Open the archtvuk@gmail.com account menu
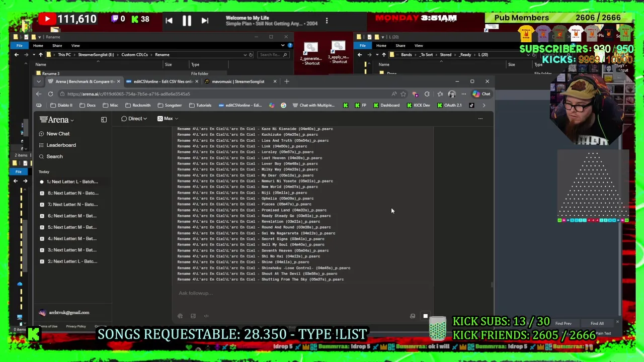Screen dimensions: 644x362 pos(64,313)
